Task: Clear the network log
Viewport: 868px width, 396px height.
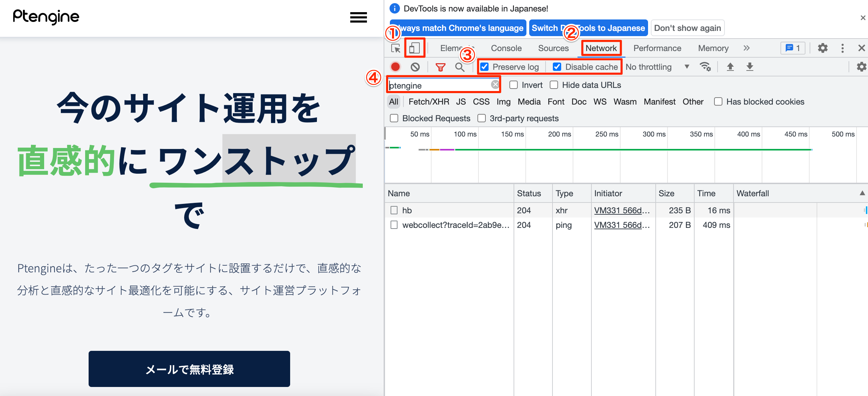Action: [415, 67]
